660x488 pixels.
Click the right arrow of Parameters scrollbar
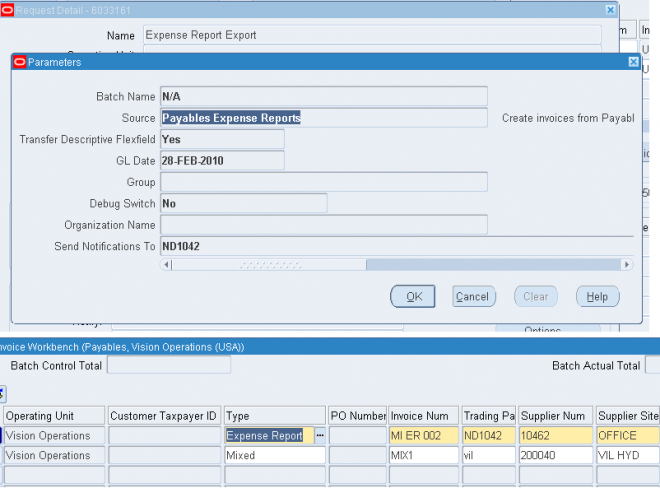point(627,264)
